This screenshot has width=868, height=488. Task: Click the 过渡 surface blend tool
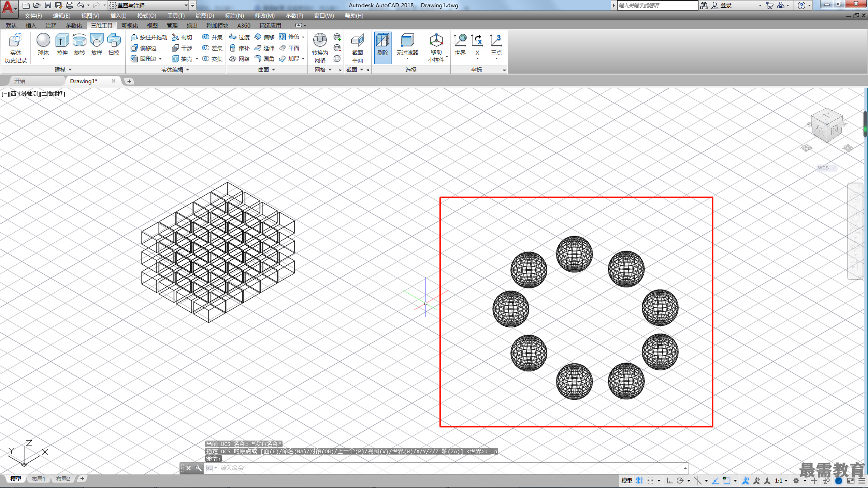(x=239, y=37)
